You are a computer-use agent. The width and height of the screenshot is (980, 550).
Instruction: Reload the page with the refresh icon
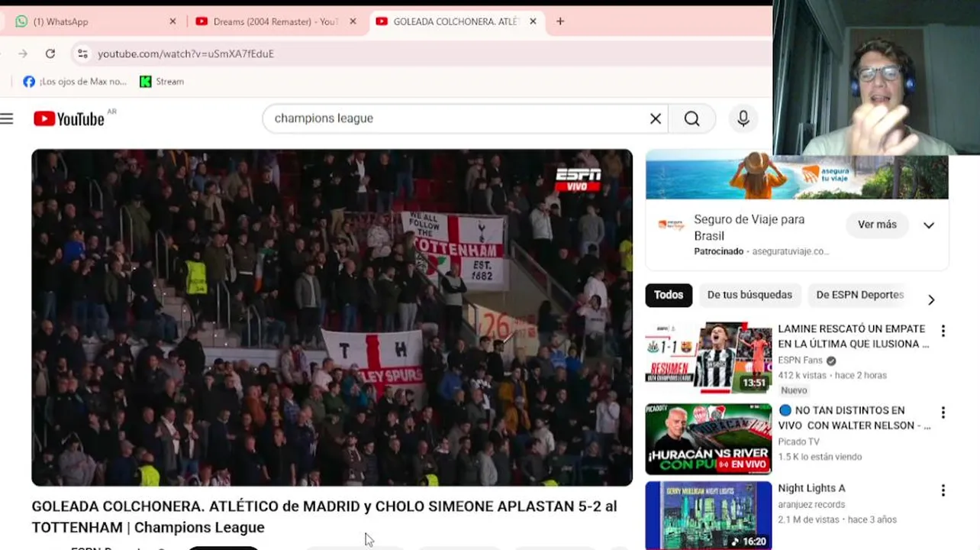pyautogui.click(x=50, y=53)
